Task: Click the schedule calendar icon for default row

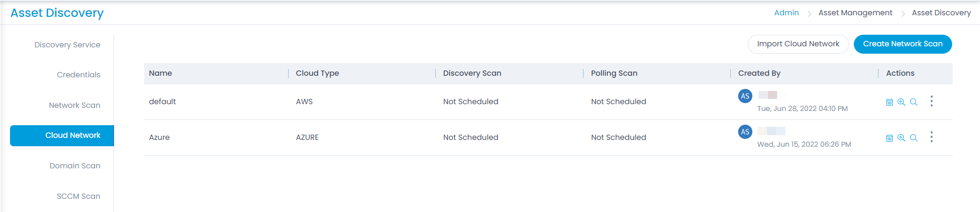Action: (x=890, y=102)
